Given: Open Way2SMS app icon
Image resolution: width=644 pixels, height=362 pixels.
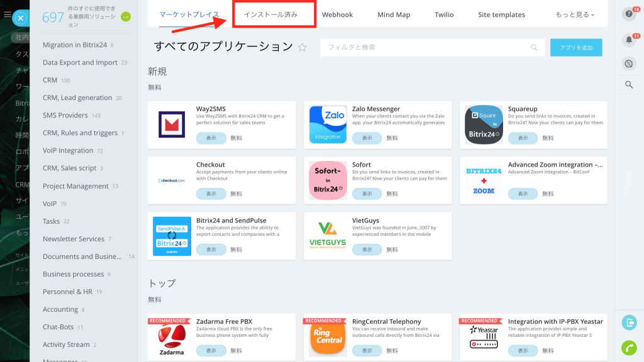Looking at the screenshot, I should point(172,124).
